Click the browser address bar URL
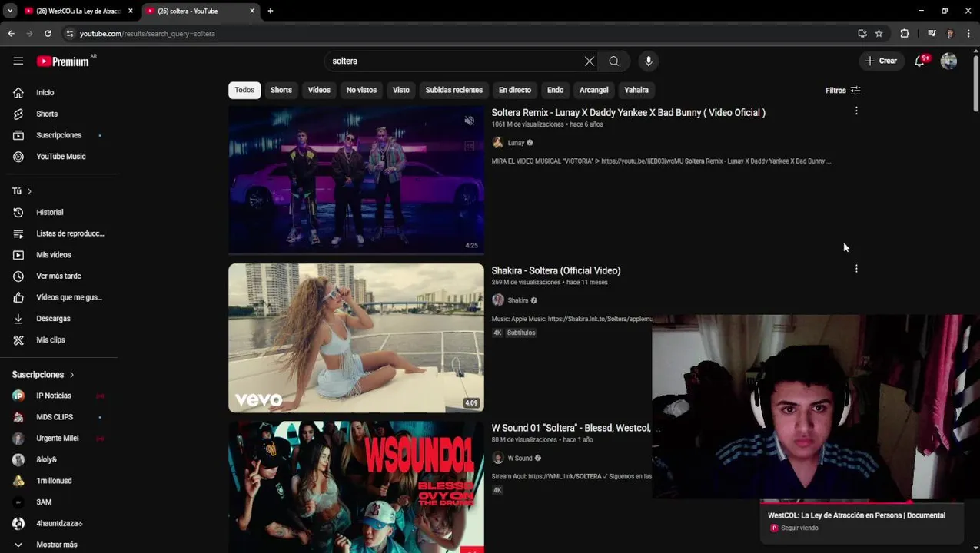Image resolution: width=980 pixels, height=553 pixels. click(x=148, y=34)
